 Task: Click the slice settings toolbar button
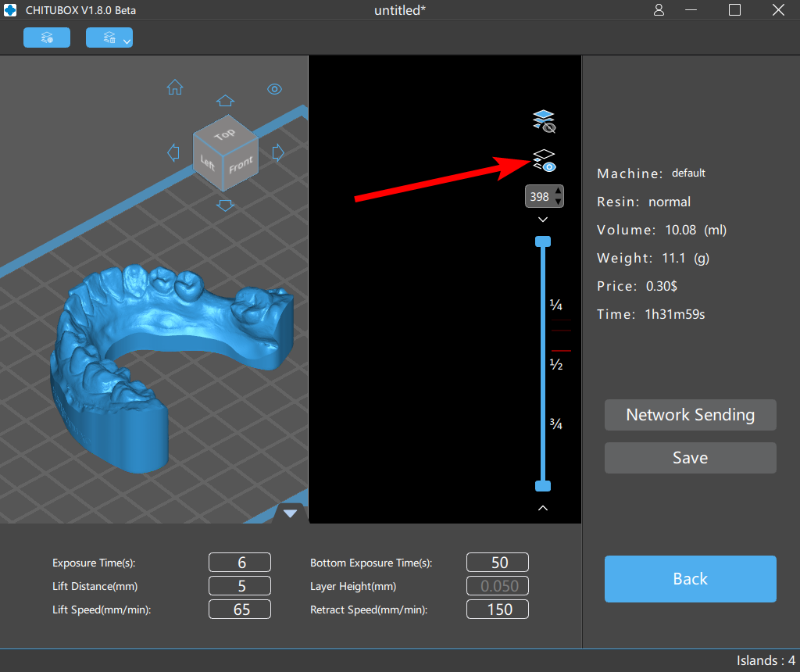(x=47, y=38)
